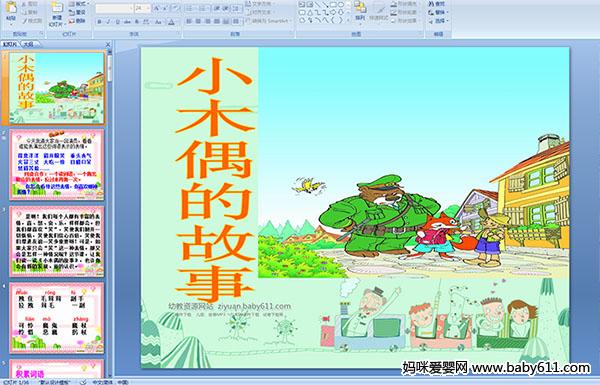
Task: Toggle Bold formatting
Action: tap(99, 22)
